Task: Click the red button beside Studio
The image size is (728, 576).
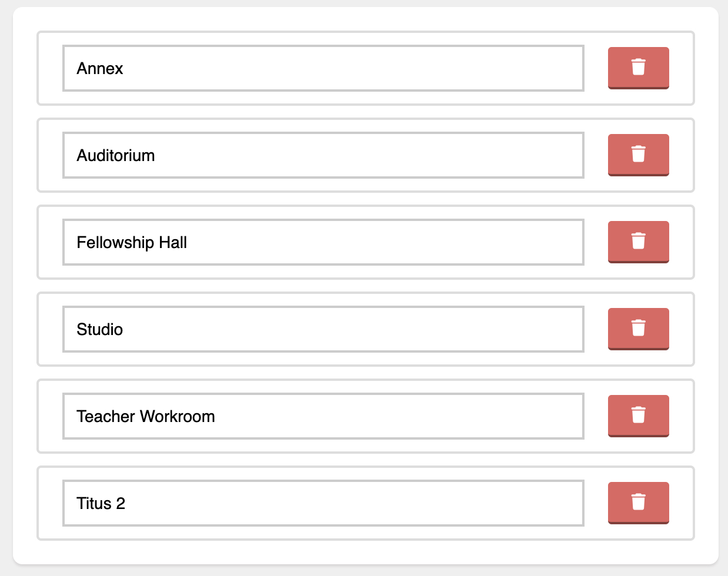Action: pos(638,329)
